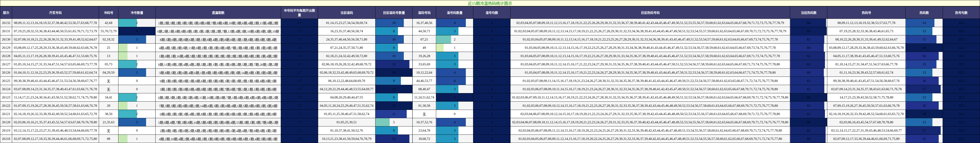This screenshot has width=980, height=143.
Task: Click cold code cell 21,35,63
Action: click(x=108, y=122)
